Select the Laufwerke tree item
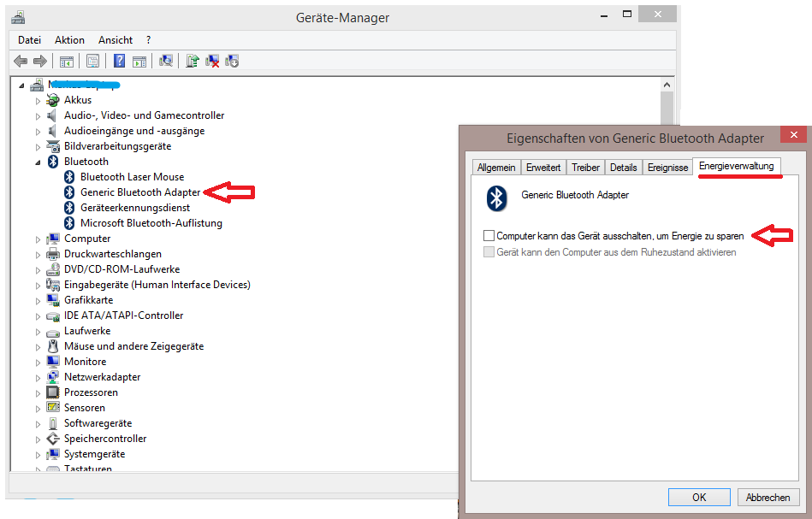 [x=87, y=331]
